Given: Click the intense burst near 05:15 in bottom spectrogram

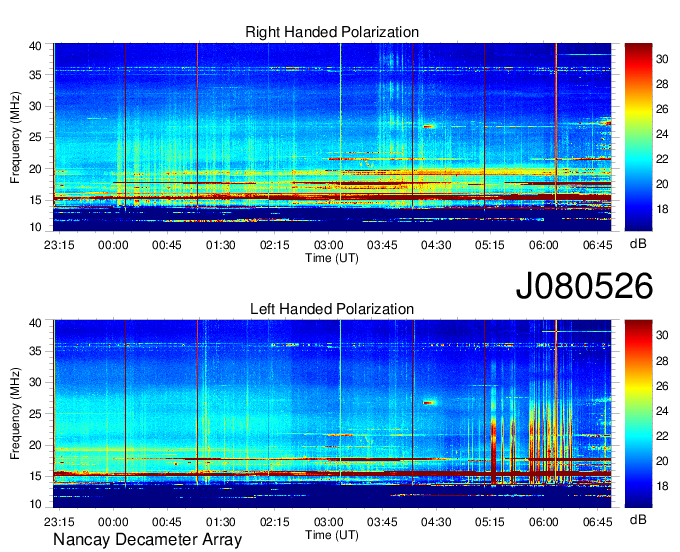Looking at the screenshot, I should [493, 449].
